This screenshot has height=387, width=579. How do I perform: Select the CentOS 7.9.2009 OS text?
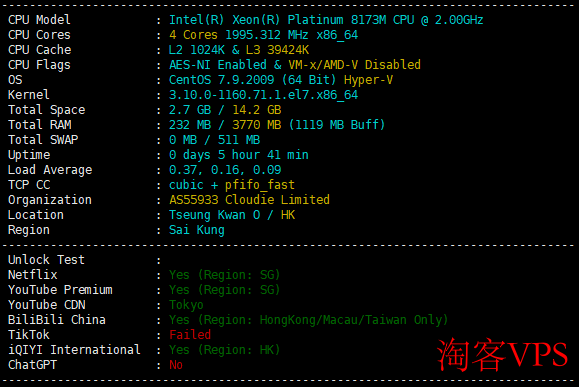[x=221, y=80]
